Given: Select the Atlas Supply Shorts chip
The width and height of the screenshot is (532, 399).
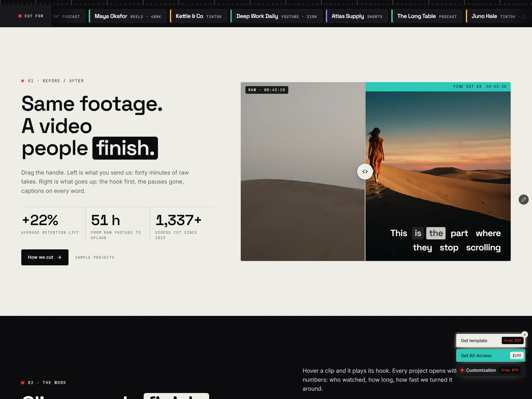Looking at the screenshot, I should coord(357,16).
